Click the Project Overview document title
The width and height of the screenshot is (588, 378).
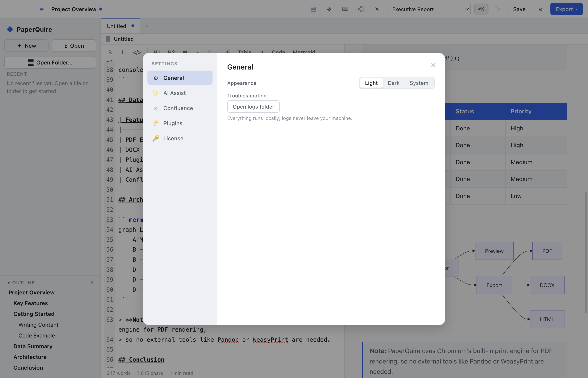(74, 9)
